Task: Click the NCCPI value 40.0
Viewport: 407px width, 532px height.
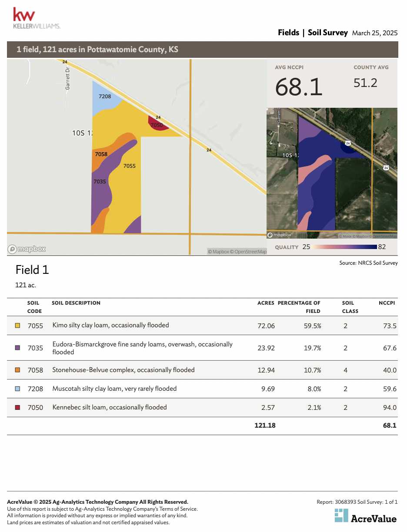Action: [x=390, y=370]
